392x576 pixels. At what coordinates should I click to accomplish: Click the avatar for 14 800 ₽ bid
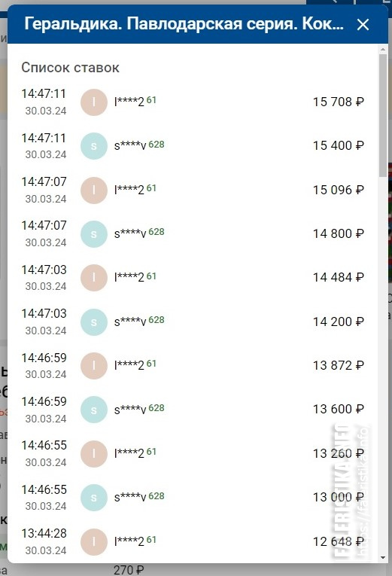(94, 234)
